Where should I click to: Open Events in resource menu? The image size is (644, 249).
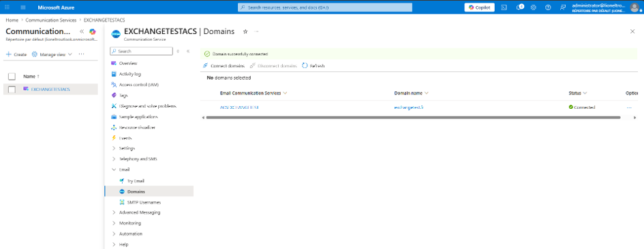click(125, 138)
